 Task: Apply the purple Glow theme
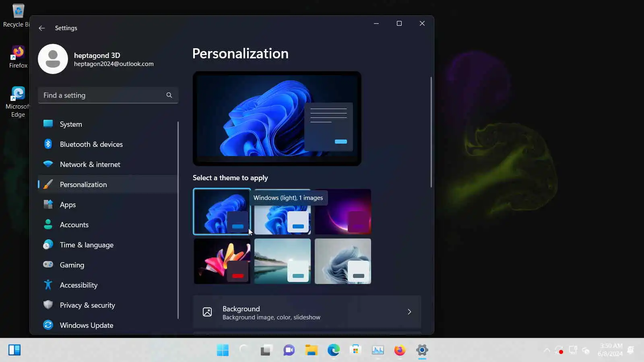click(343, 212)
